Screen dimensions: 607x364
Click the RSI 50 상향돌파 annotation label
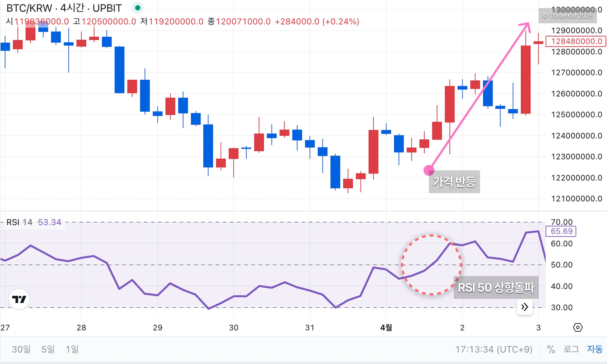pos(496,288)
